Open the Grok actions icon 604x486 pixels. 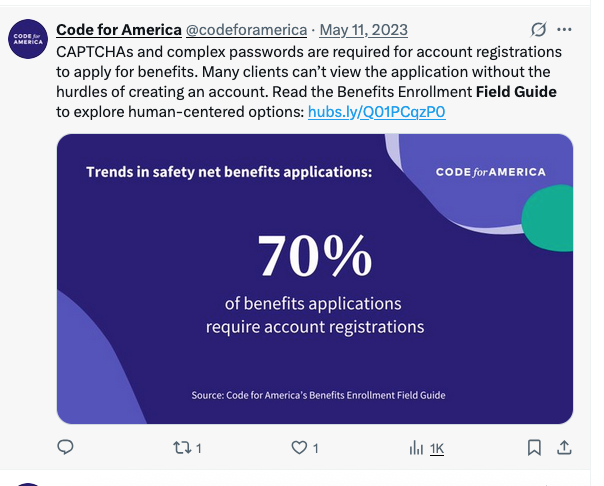click(539, 30)
